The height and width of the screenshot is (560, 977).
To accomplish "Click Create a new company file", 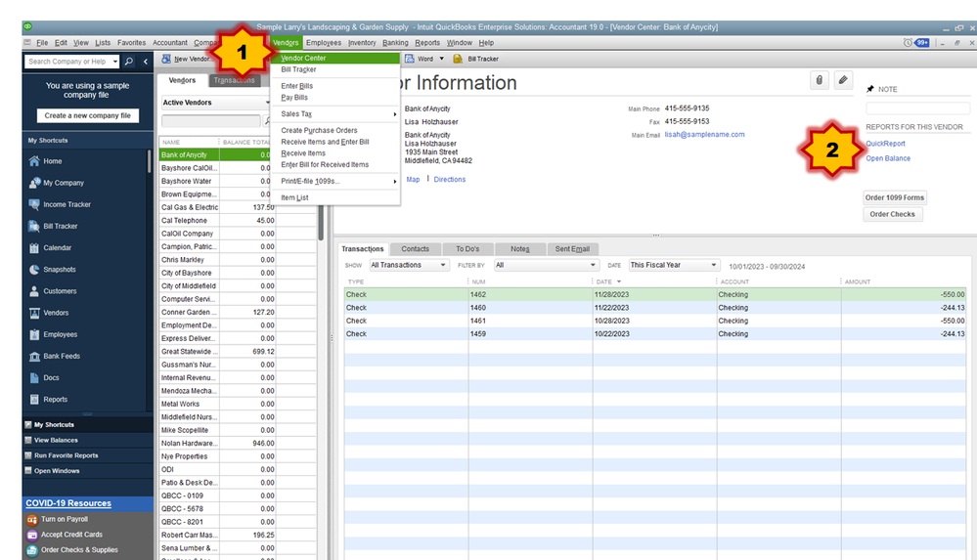I will 87,116.
